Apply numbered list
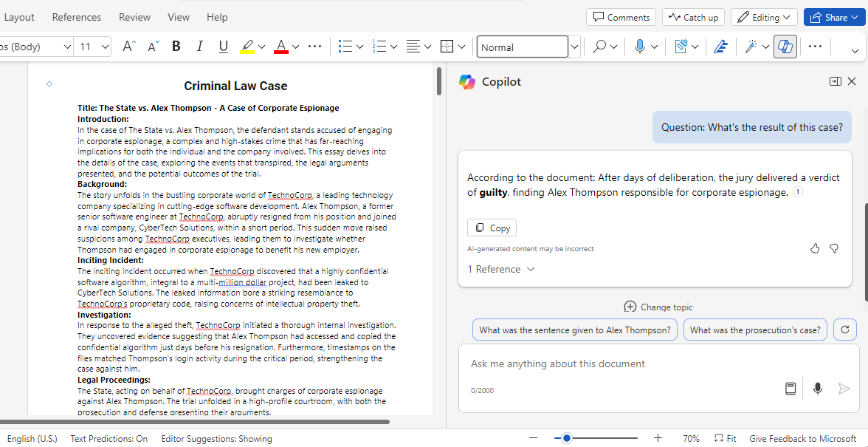Viewport: 868px width, 447px height. pos(379,47)
